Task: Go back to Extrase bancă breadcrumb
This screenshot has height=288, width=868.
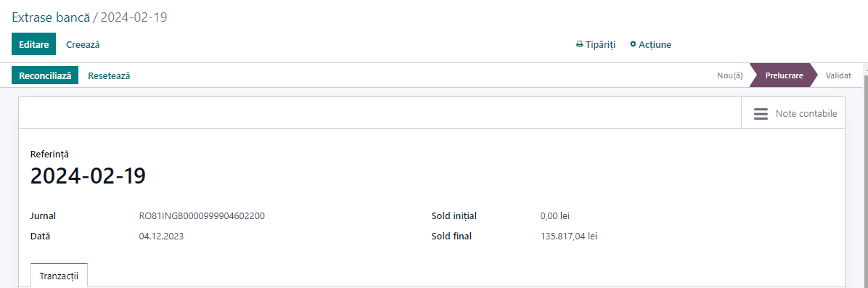Action: point(51,17)
